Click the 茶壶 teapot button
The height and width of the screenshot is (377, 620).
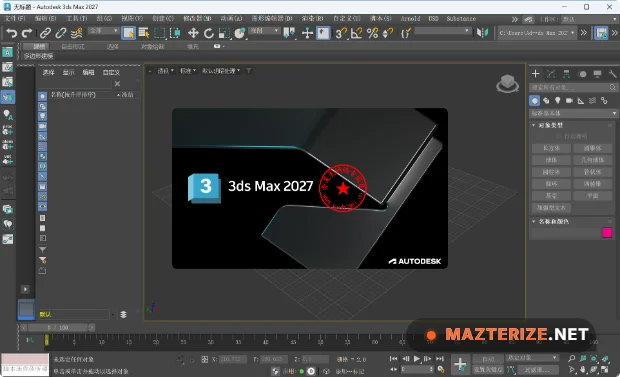(x=551, y=196)
